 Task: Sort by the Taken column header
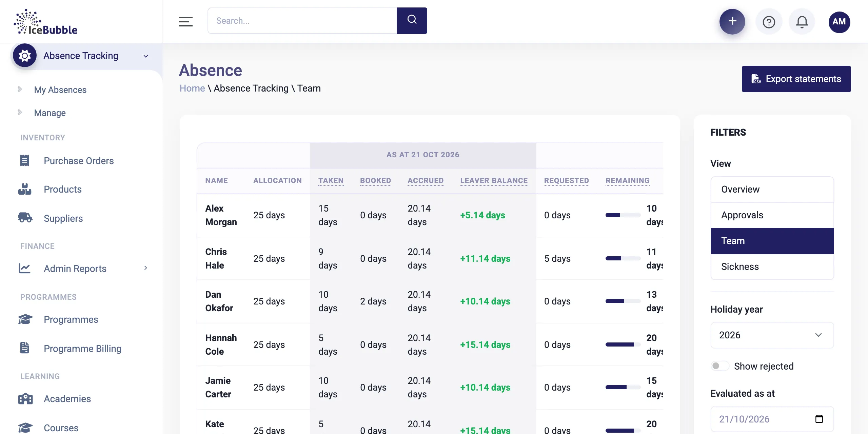pos(331,180)
